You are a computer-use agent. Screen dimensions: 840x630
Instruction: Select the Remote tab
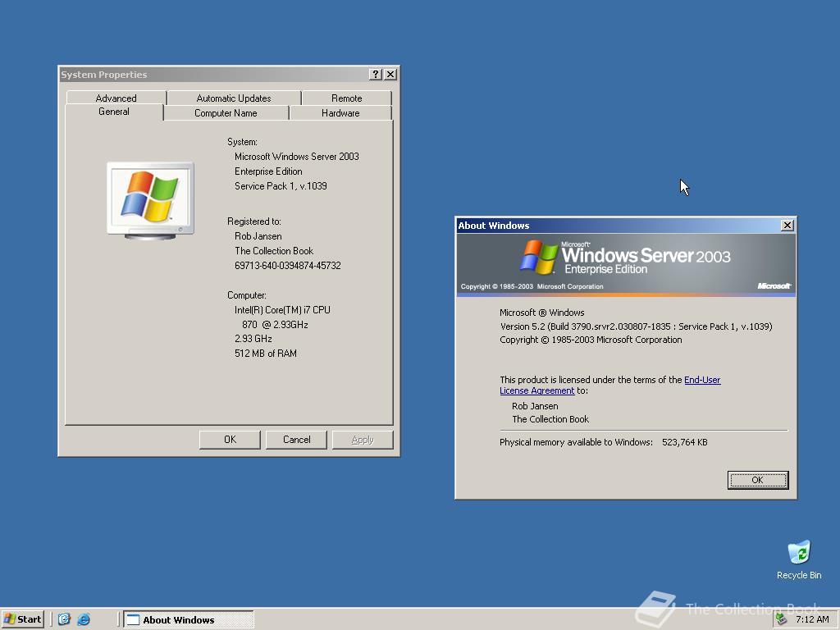(x=347, y=98)
